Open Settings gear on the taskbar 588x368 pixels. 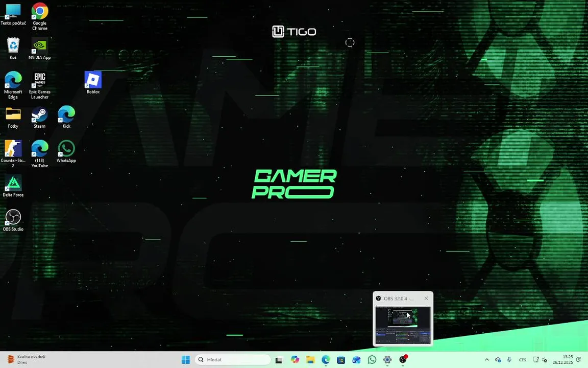[x=387, y=360]
